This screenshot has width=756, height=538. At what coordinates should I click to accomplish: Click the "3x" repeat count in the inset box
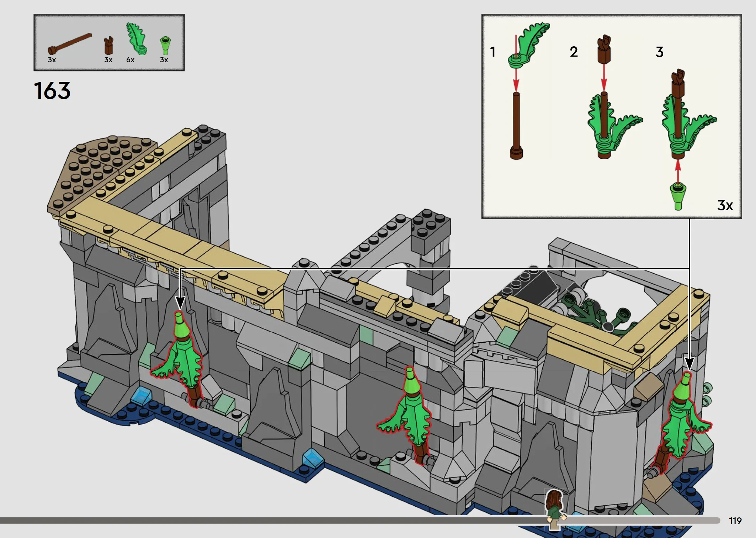(x=725, y=205)
